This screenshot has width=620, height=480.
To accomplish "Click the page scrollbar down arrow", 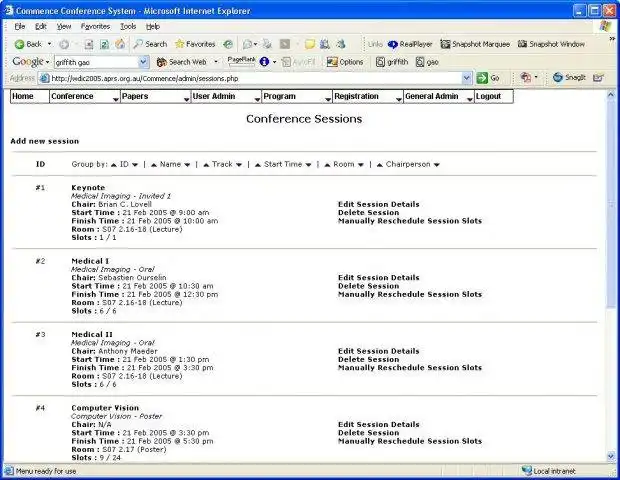I will [611, 457].
